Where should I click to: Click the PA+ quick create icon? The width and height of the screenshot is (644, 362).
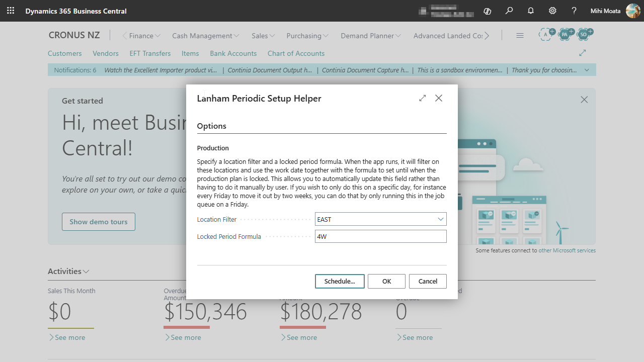point(566,34)
